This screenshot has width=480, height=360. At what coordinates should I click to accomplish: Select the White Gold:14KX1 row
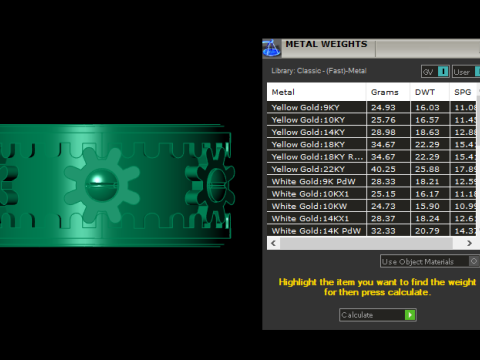[x=371, y=218]
